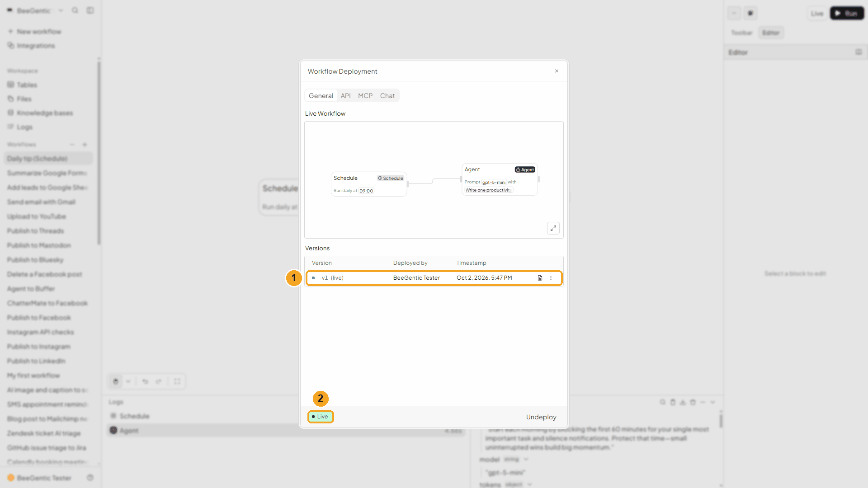Switch to the Editor tab in right panel
Viewport: 868px width, 488px height.
tap(771, 33)
